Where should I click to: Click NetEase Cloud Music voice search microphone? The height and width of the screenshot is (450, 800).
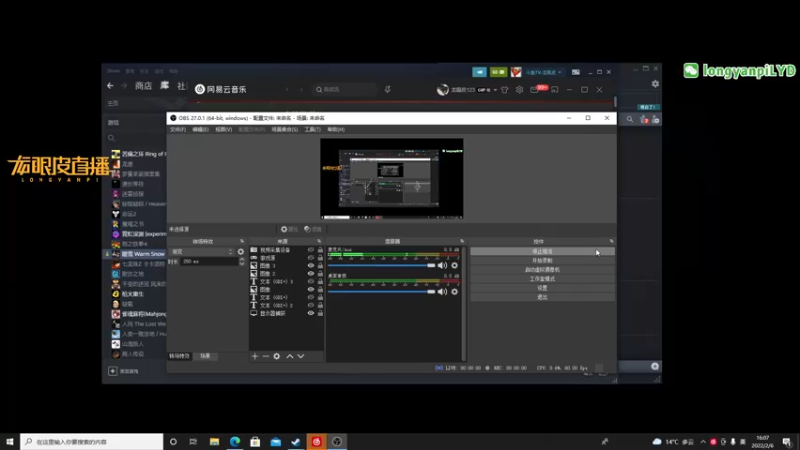pos(387,90)
